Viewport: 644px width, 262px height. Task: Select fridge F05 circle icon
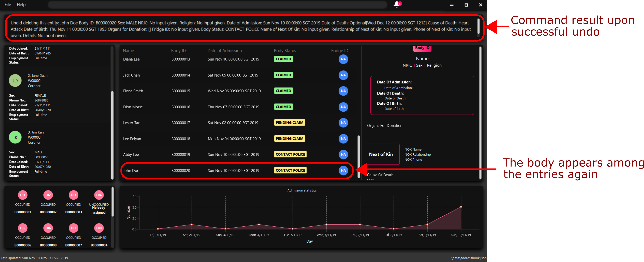coord(22,228)
